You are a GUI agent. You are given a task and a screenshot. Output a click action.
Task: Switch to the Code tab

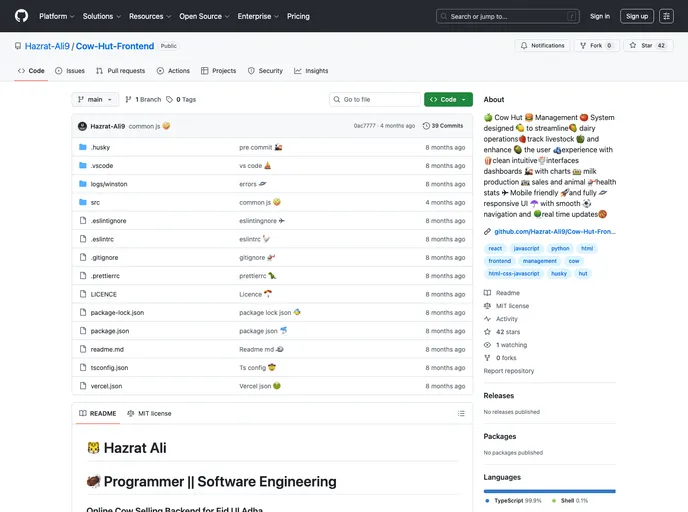point(31,71)
